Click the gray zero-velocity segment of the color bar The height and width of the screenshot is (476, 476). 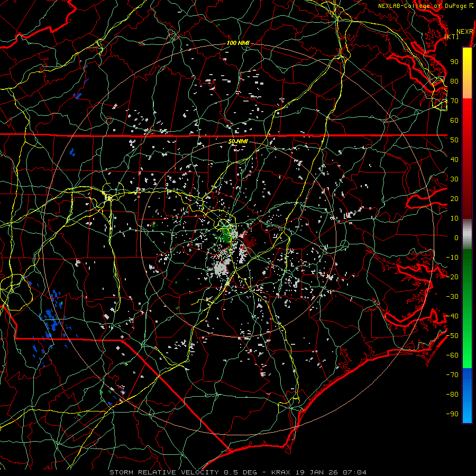467,235
